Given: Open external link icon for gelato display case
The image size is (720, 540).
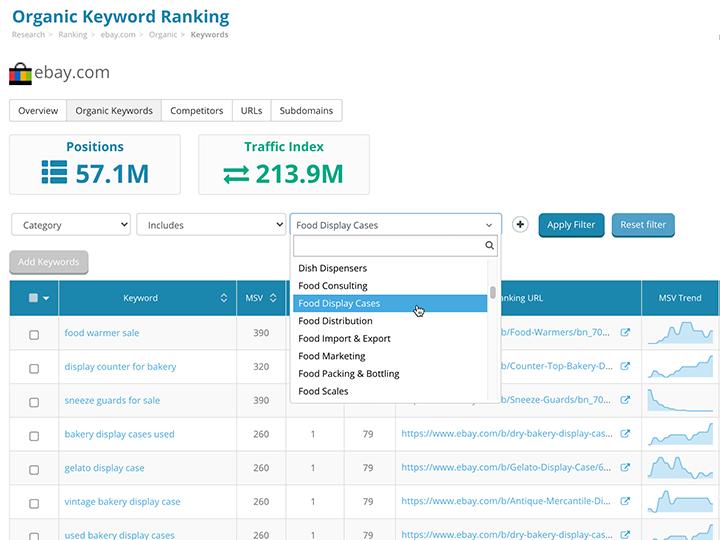Looking at the screenshot, I should click(625, 467).
